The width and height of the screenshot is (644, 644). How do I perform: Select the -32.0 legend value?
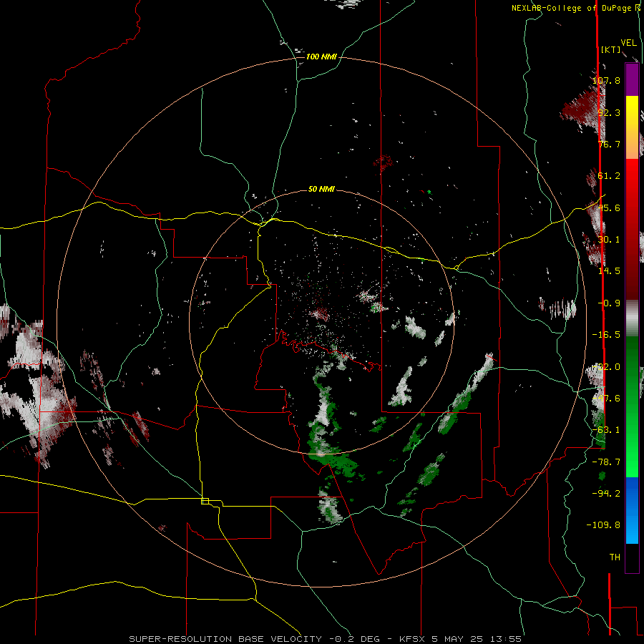click(x=606, y=367)
